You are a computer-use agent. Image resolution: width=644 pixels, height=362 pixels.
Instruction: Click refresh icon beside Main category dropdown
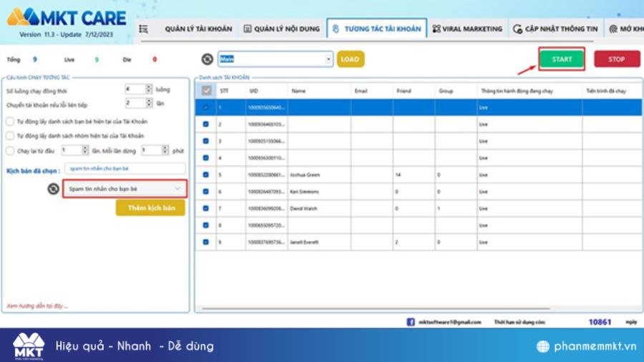208,59
